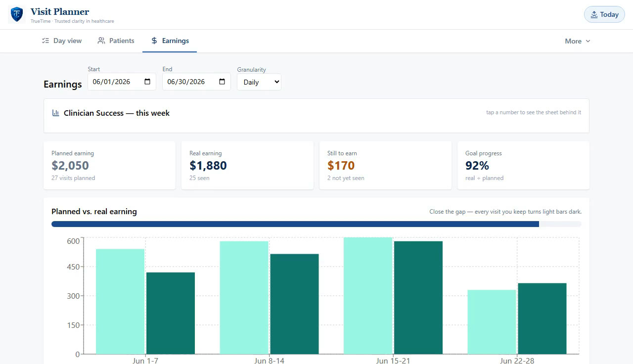Click the 25 seen text

click(x=199, y=178)
